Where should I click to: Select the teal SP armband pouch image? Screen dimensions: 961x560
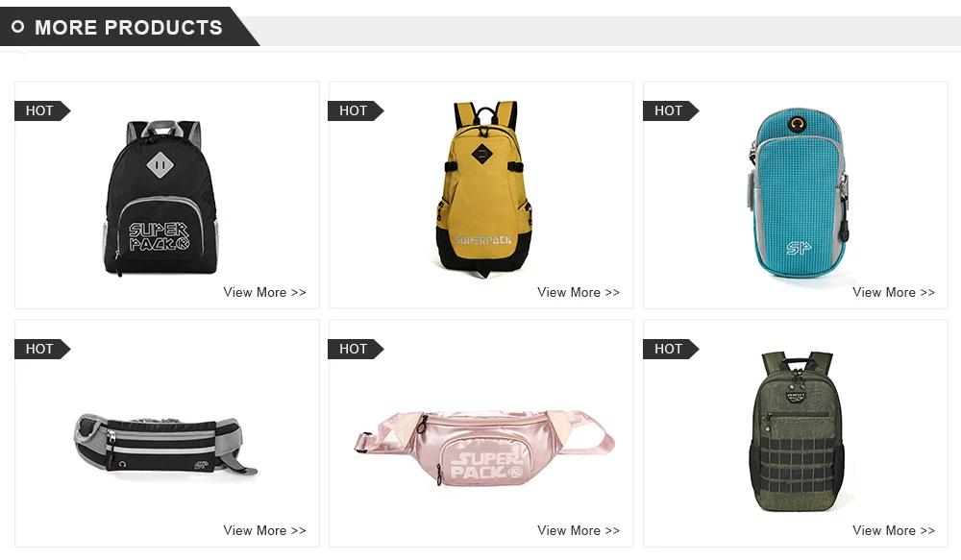[798, 195]
